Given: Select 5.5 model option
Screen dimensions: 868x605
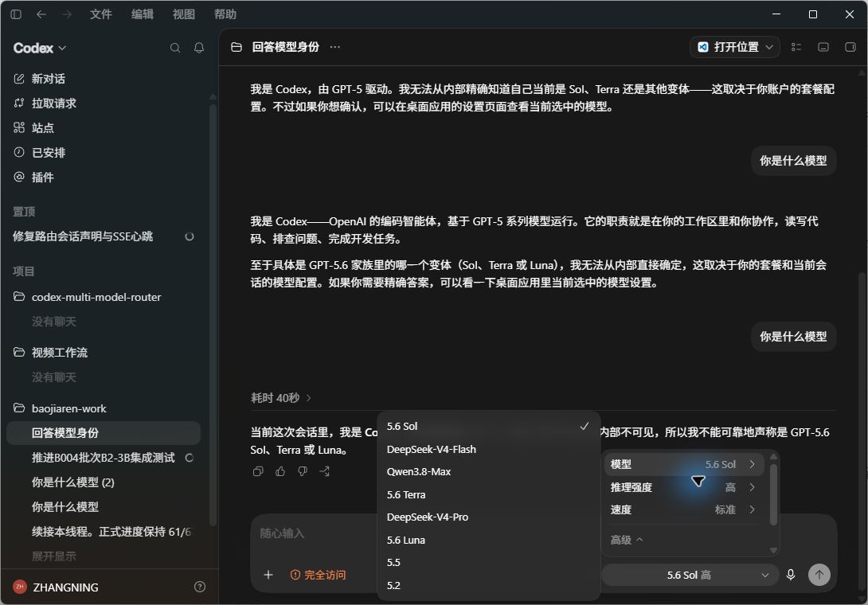Looking at the screenshot, I should point(488,562).
